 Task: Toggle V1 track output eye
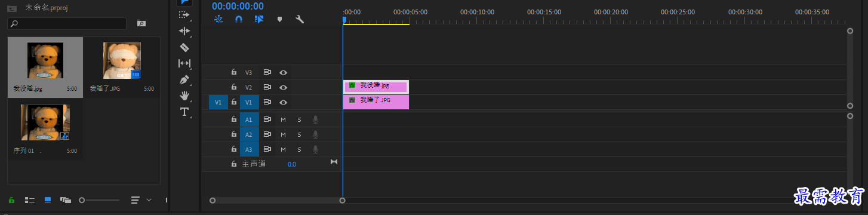click(284, 102)
